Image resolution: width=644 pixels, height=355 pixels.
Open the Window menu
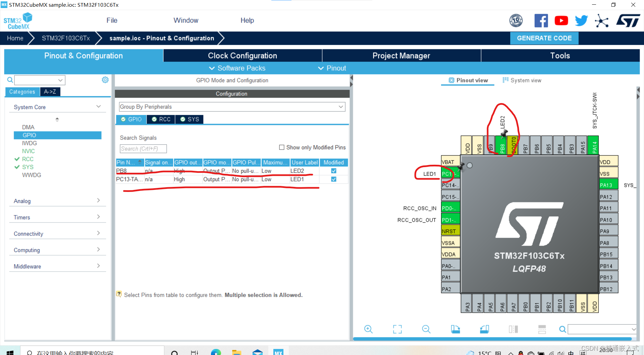click(186, 20)
